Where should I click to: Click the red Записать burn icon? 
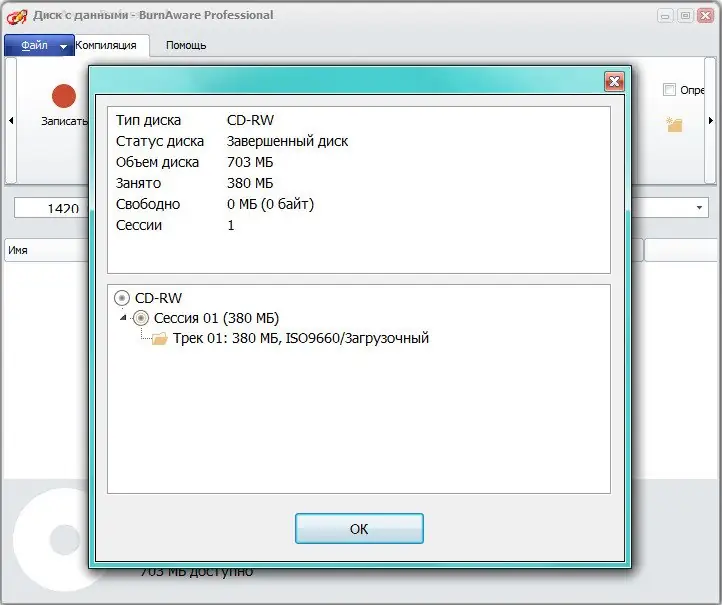click(64, 96)
